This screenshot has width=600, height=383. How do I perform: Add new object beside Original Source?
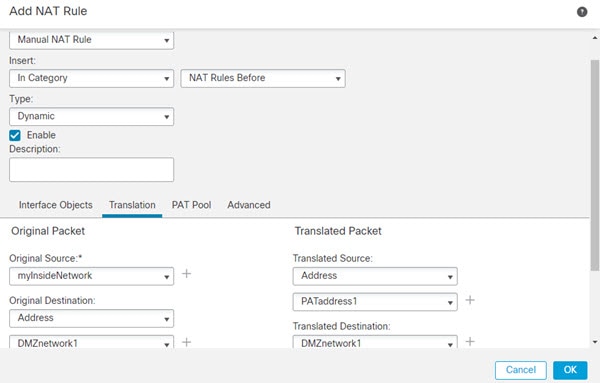pyautogui.click(x=186, y=274)
